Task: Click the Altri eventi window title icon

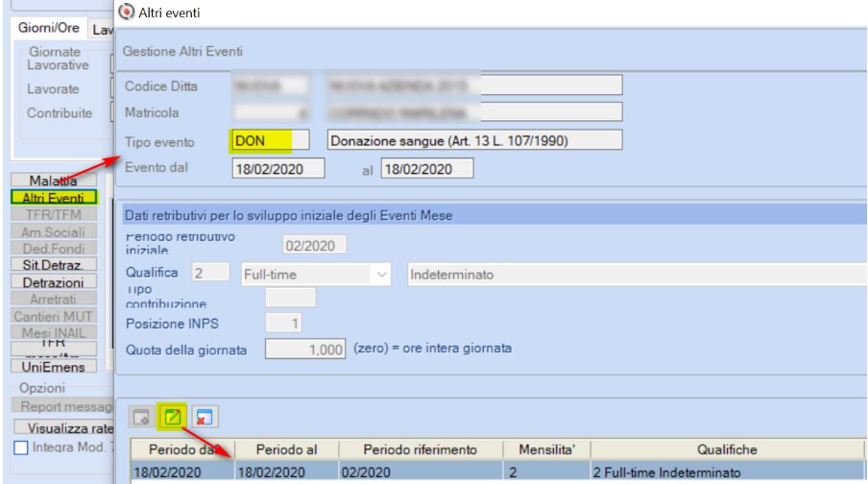Action: click(127, 12)
